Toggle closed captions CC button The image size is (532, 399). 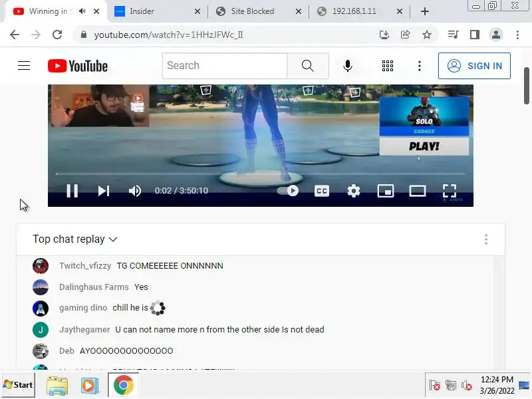[322, 191]
